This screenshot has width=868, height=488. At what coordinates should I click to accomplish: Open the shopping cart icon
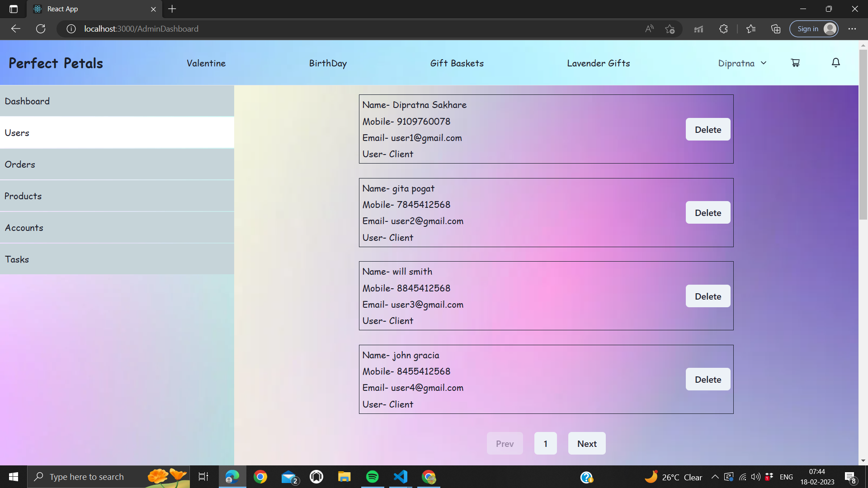click(x=795, y=63)
